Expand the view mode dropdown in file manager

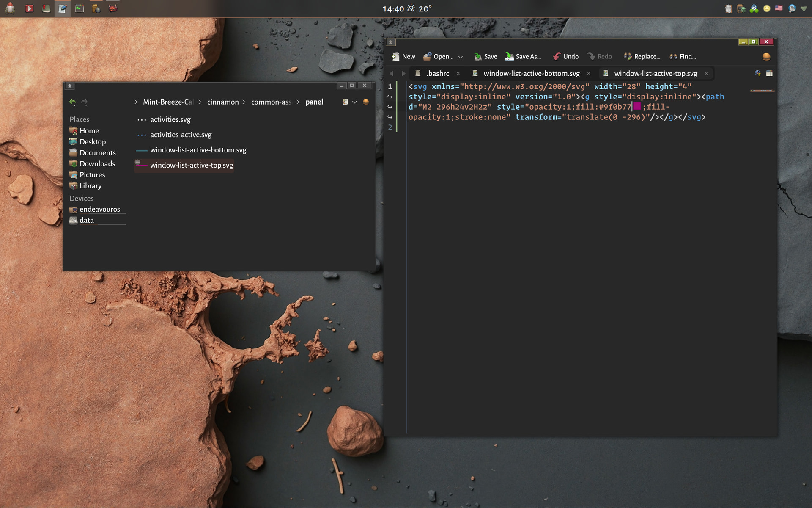tap(354, 102)
